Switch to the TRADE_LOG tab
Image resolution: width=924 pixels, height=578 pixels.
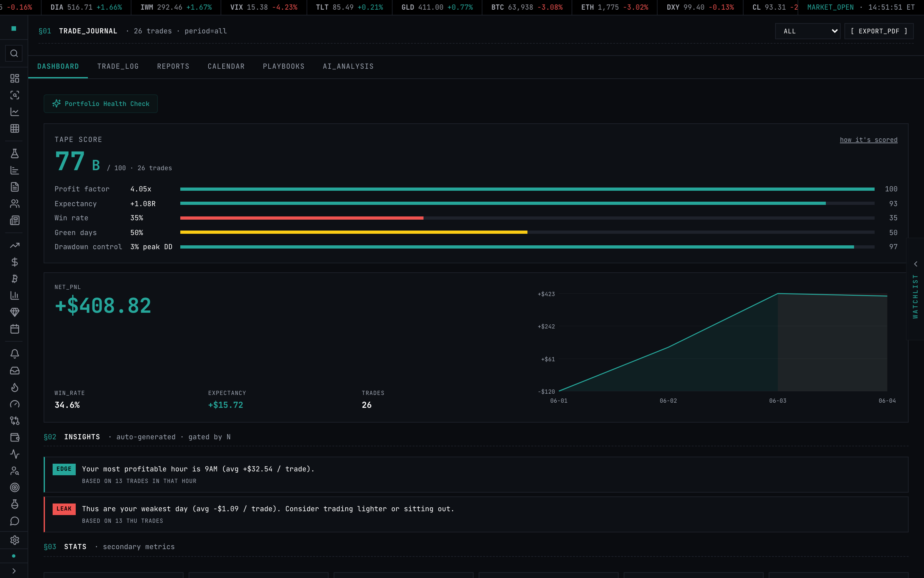point(118,66)
